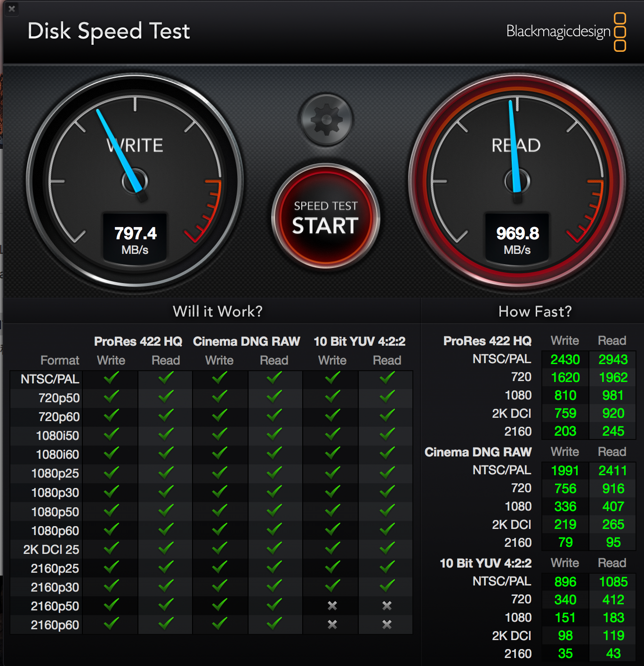Viewport: 644px width, 666px height.
Task: Click the 2160p50 ProRes 422 HQ Write checkmark
Action: 112,605
